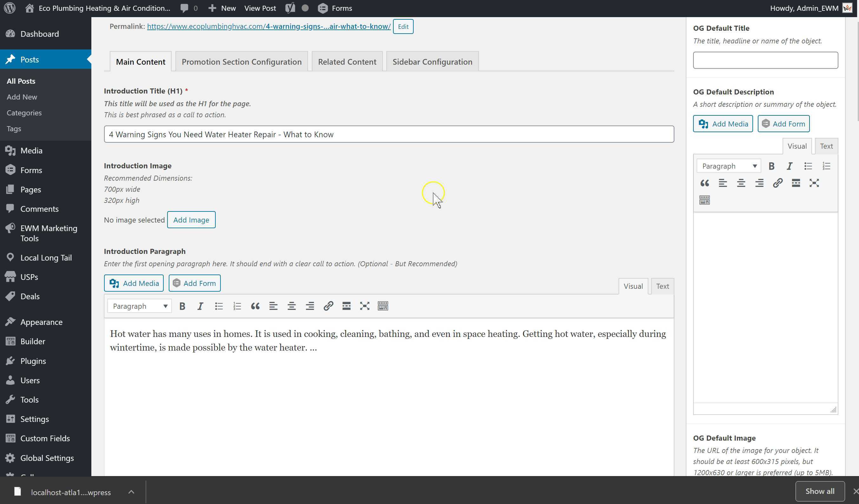Open the Sidebar Configuration tab
Screen dimensions: 859x504
[x=432, y=61]
